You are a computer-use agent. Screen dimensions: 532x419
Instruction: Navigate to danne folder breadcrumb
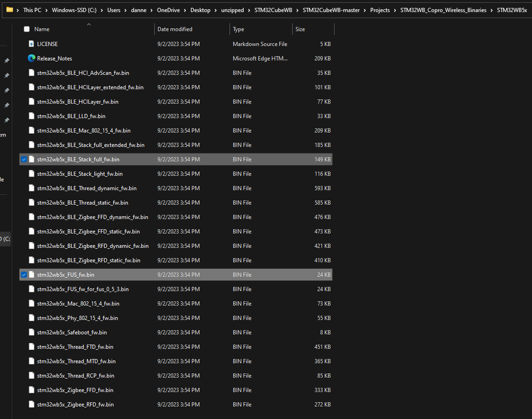(x=139, y=10)
